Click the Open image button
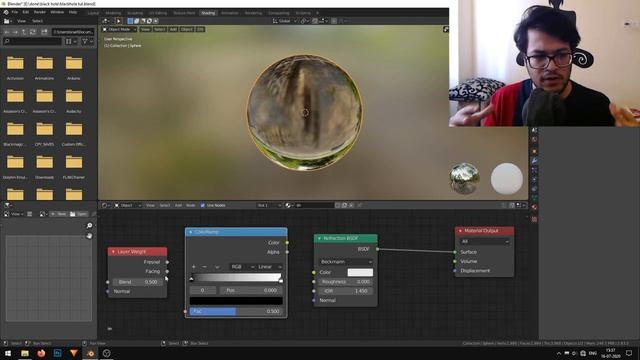This screenshot has height=360, width=640. [x=79, y=214]
